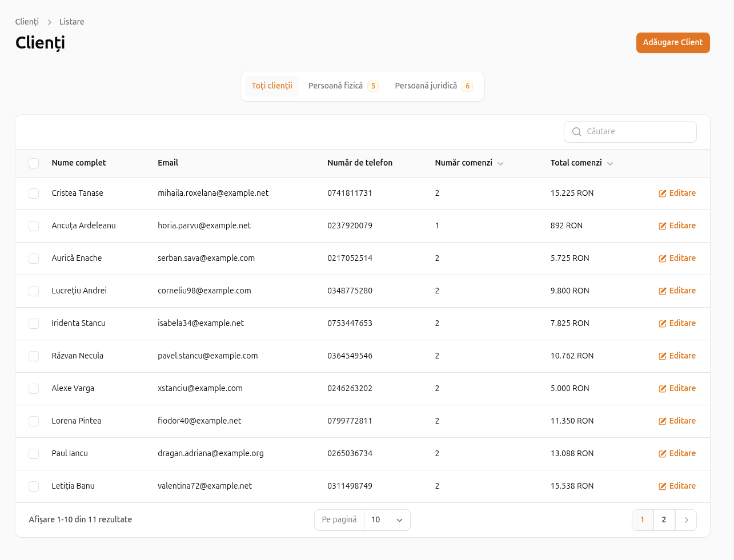Viewport: 734px width, 560px height.
Task: Go to next page using arrow icon
Action: coord(686,520)
